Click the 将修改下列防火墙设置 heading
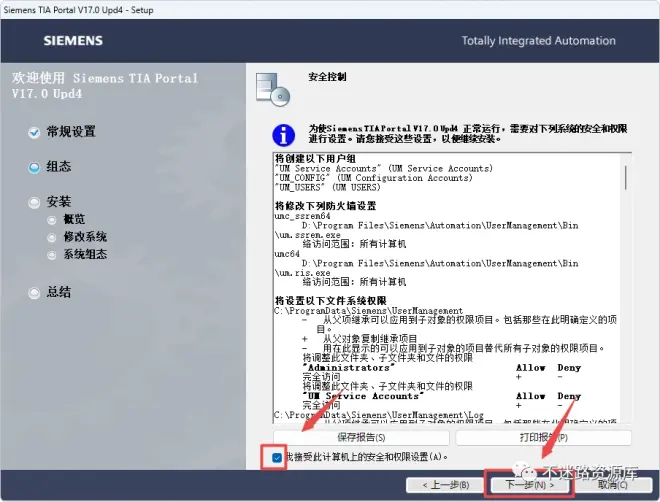 tap(325, 206)
